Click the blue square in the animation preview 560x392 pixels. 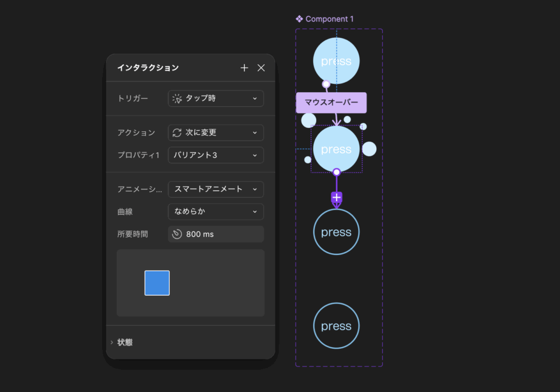[x=157, y=283]
